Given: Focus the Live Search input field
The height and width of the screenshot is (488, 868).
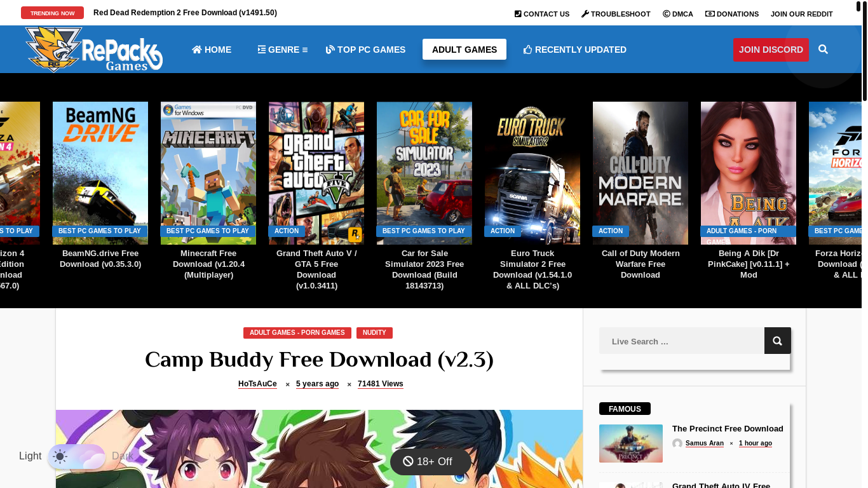Looking at the screenshot, I should (x=682, y=341).
